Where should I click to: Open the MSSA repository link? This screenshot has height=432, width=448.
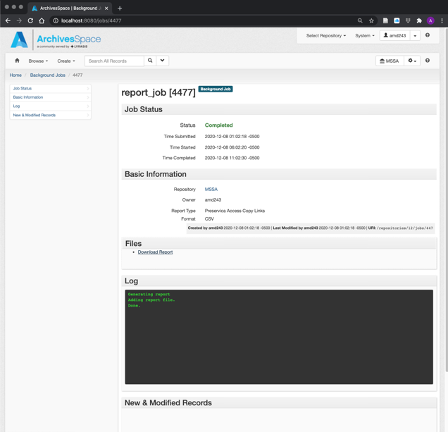[x=211, y=189]
